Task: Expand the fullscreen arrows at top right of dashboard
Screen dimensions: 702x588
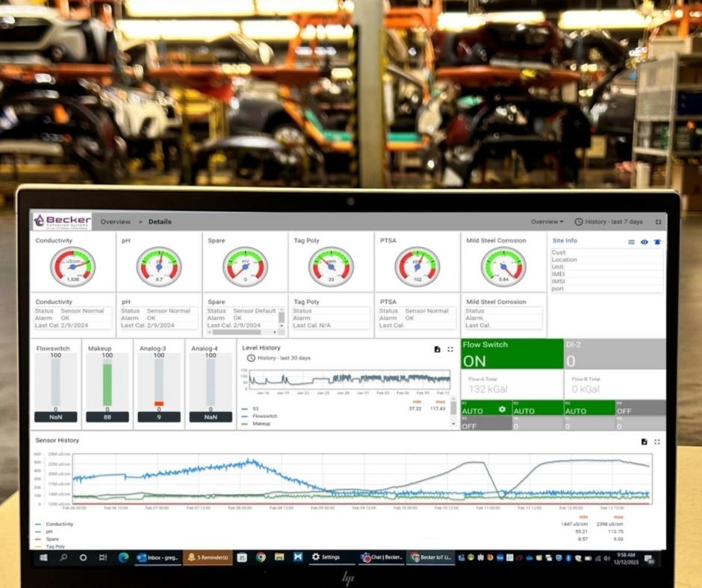Action: (658, 222)
